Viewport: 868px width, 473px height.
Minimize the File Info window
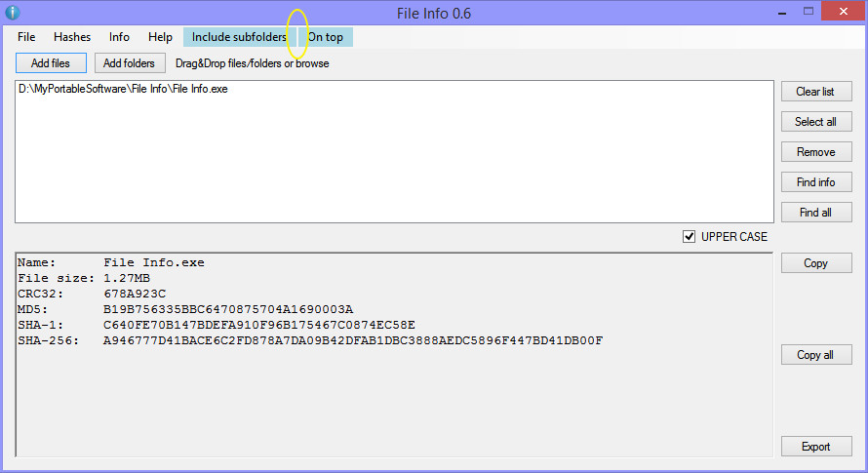pyautogui.click(x=782, y=12)
